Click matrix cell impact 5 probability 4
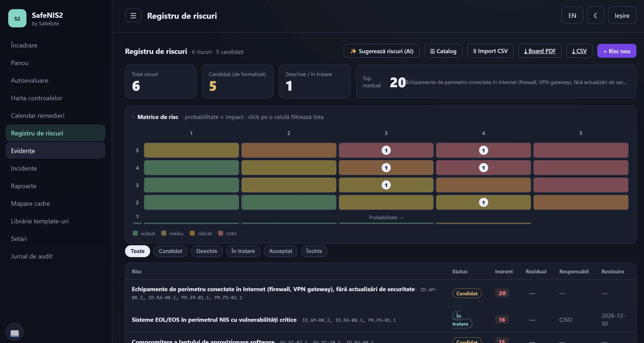644x343 pixels. click(483, 150)
